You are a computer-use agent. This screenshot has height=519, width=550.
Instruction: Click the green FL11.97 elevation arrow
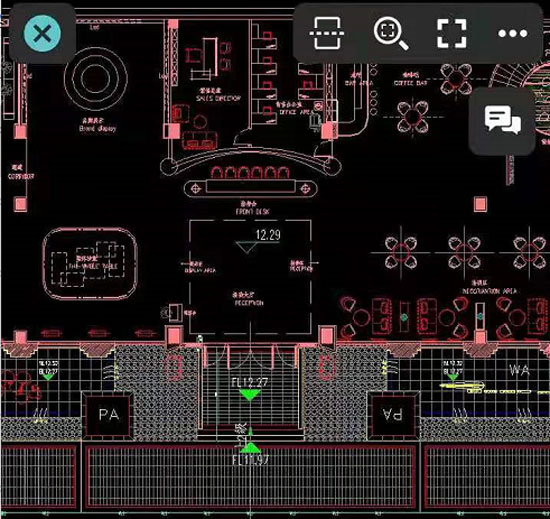point(250,448)
